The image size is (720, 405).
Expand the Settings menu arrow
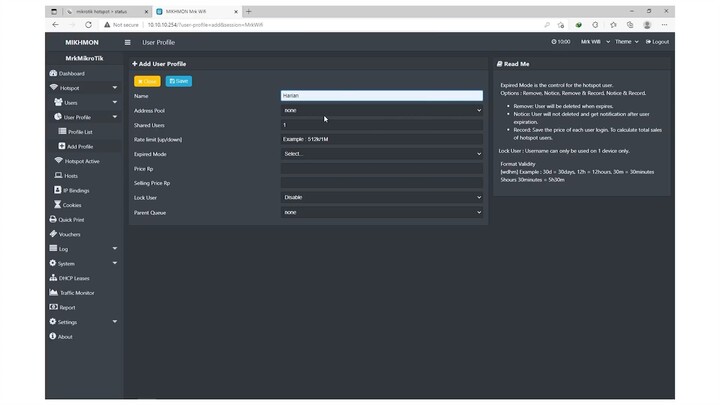coord(115,321)
